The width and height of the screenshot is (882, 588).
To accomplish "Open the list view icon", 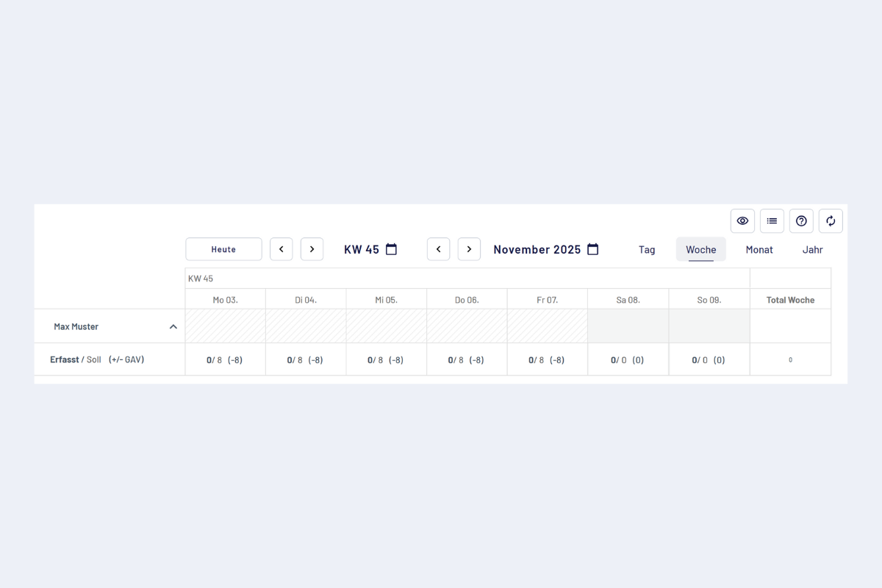I will (772, 221).
